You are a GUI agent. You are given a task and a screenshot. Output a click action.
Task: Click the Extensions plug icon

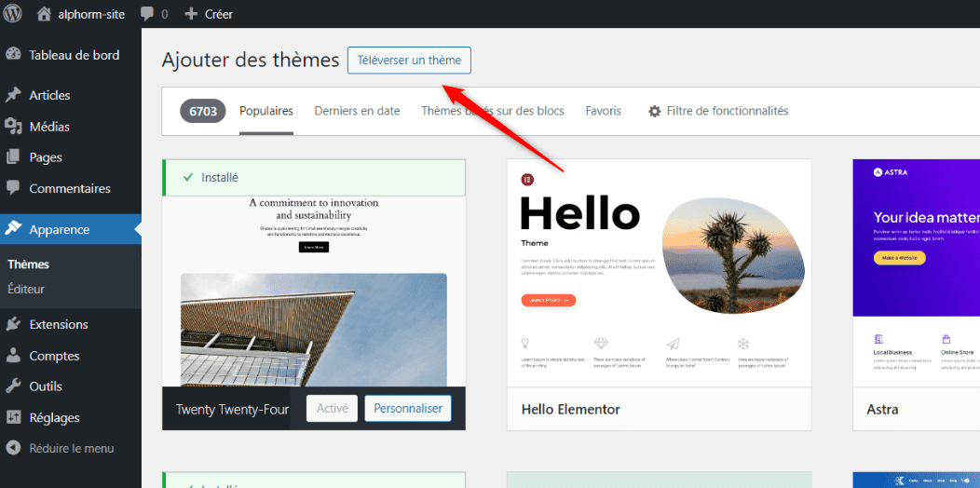point(13,324)
